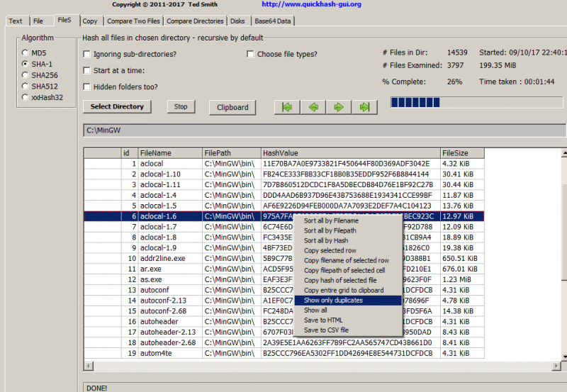The width and height of the screenshot is (567, 392).
Task: Go to first record navigation arrow
Action: 287,107
